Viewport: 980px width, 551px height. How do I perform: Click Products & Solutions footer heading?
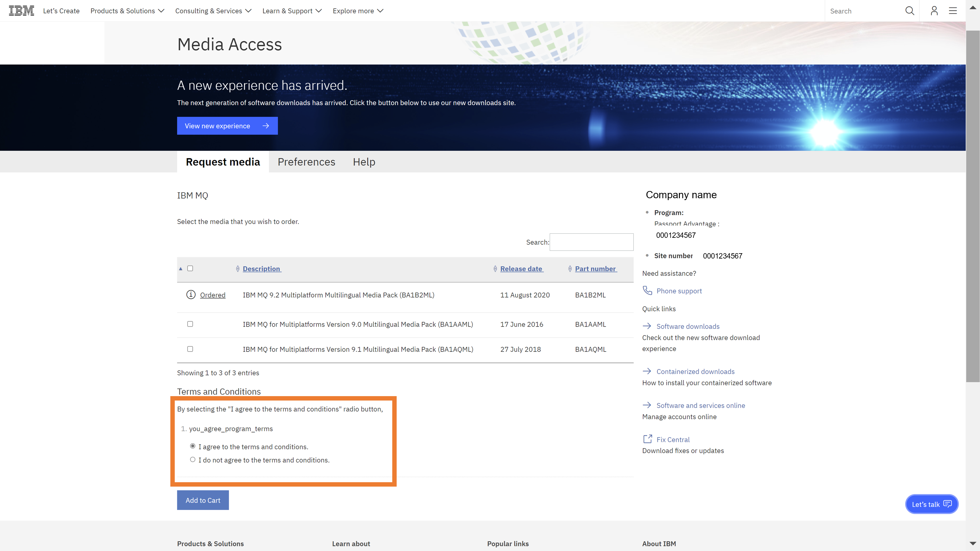point(210,544)
